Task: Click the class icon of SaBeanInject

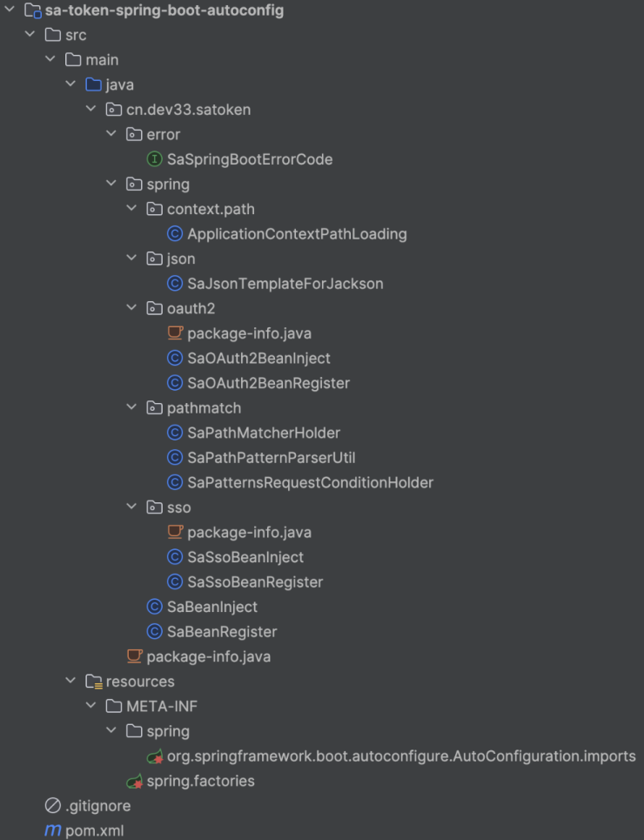Action: coord(154,607)
